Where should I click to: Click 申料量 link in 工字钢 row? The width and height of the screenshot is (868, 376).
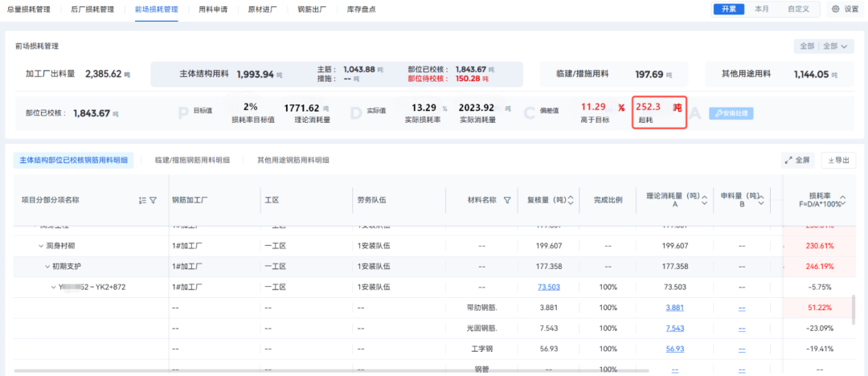tap(742, 349)
